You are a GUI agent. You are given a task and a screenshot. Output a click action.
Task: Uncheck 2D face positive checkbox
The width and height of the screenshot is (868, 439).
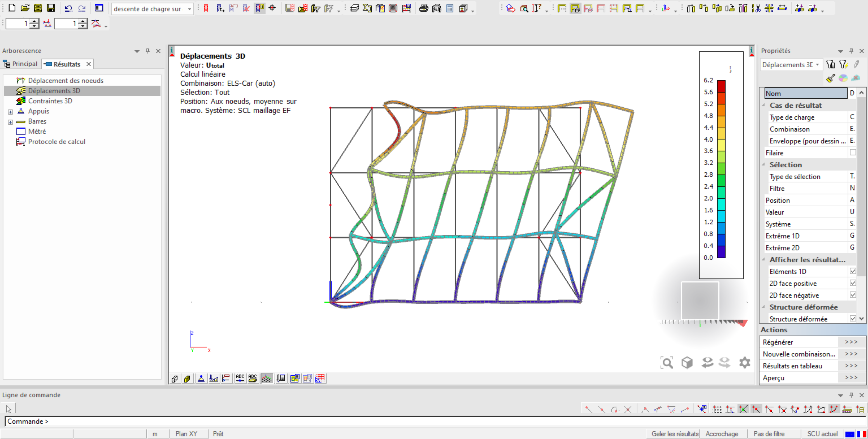click(x=853, y=283)
